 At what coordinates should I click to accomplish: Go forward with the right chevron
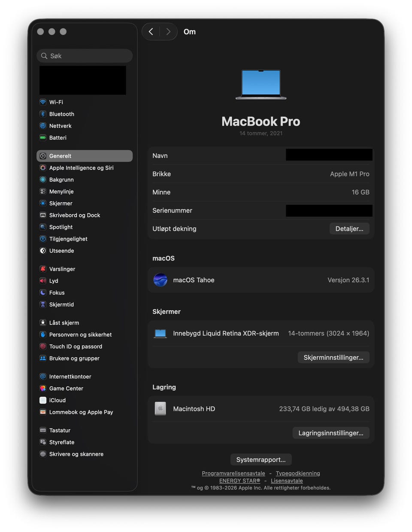click(168, 31)
